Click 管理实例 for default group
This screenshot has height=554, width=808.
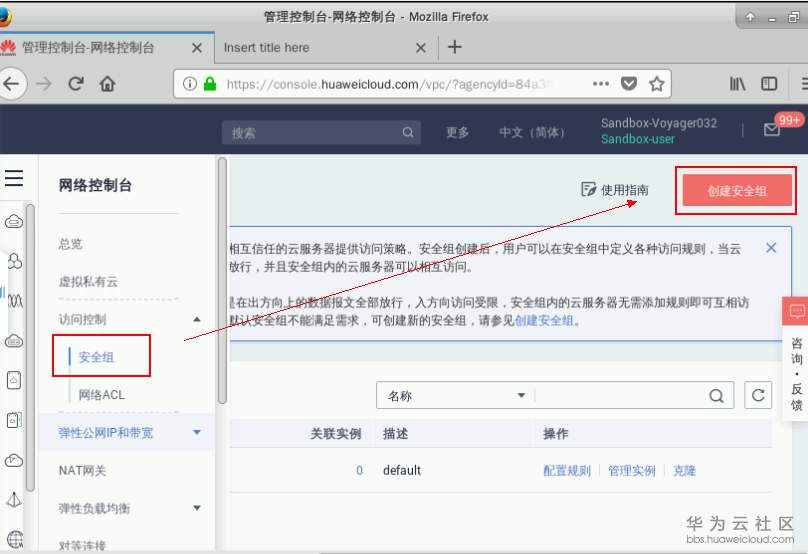click(x=632, y=471)
